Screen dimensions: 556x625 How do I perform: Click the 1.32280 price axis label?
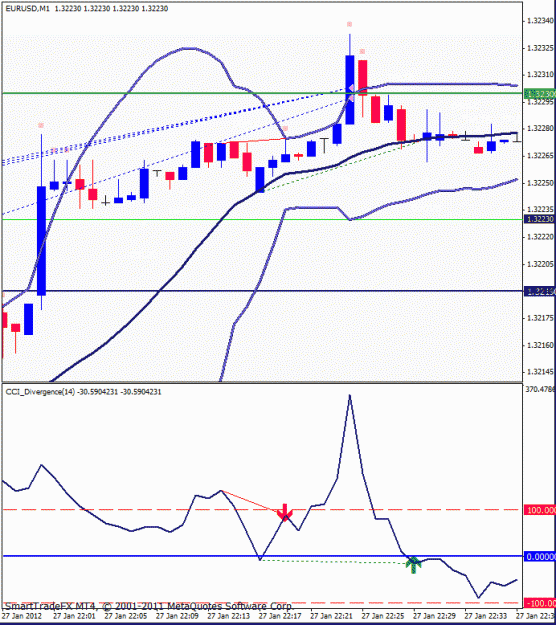pyautogui.click(x=540, y=128)
